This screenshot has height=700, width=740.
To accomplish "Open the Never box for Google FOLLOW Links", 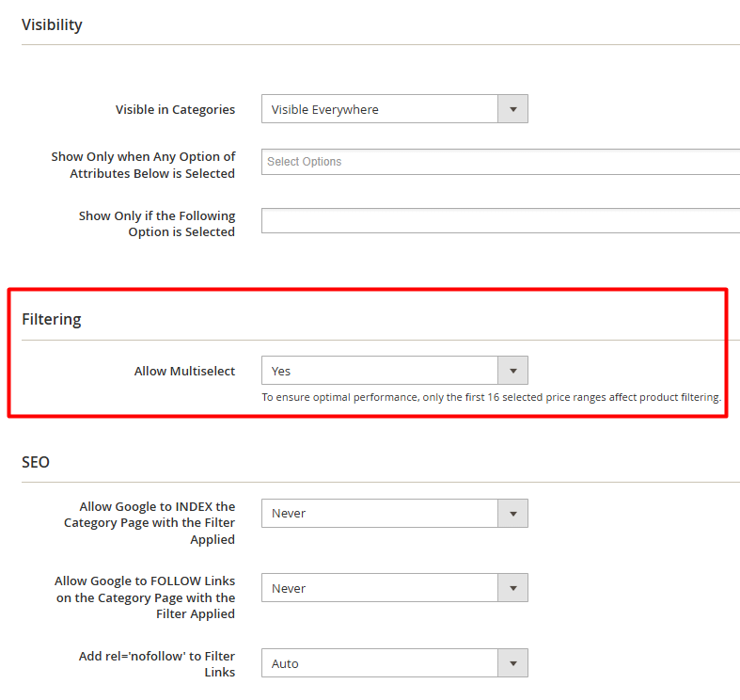I will [x=395, y=588].
